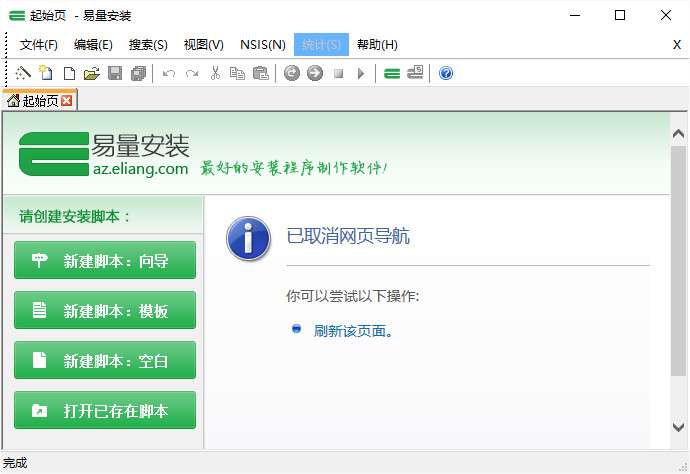
Task: Save all files stacked floppy icon
Action: [138, 73]
